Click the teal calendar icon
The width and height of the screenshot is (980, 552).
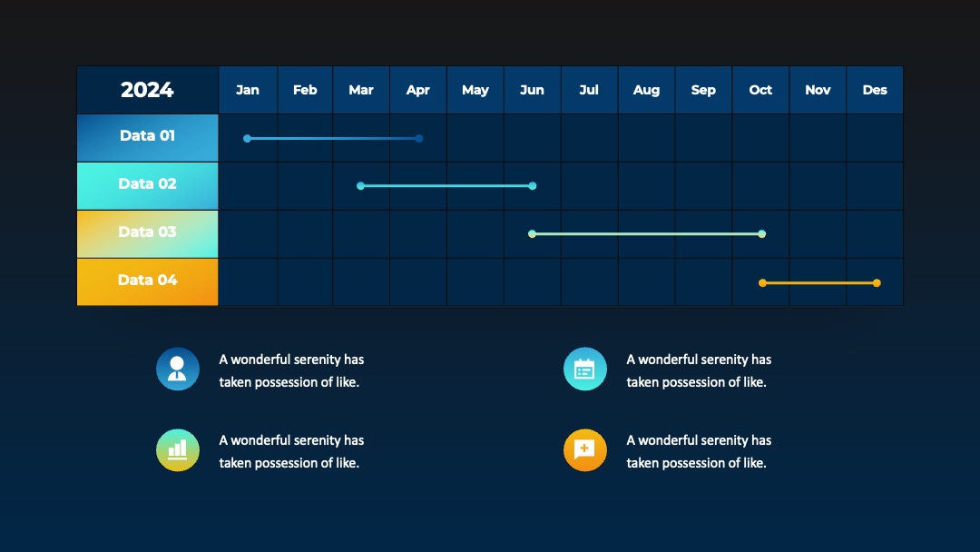585,369
